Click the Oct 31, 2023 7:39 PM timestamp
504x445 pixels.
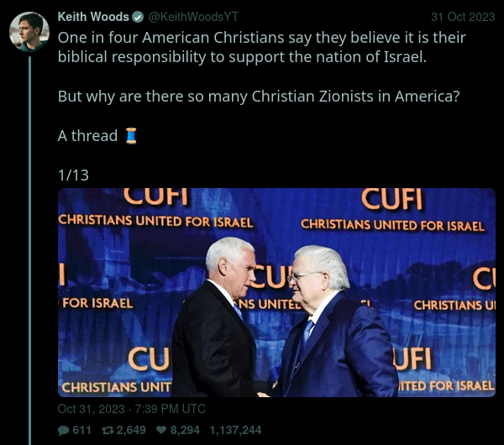coord(132,409)
